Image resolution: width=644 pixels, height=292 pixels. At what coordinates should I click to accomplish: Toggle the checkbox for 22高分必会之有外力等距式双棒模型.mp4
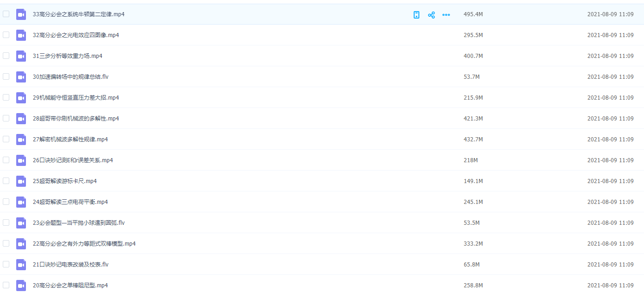tap(6, 243)
